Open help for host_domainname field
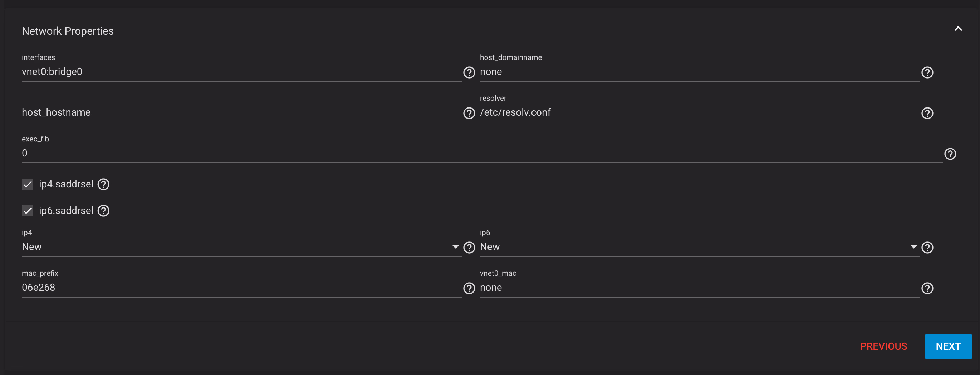Screen dimensions: 980x375 927,72
